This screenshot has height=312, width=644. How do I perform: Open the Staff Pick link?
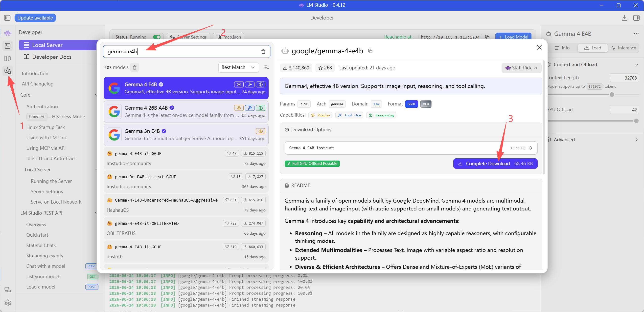coord(521,68)
